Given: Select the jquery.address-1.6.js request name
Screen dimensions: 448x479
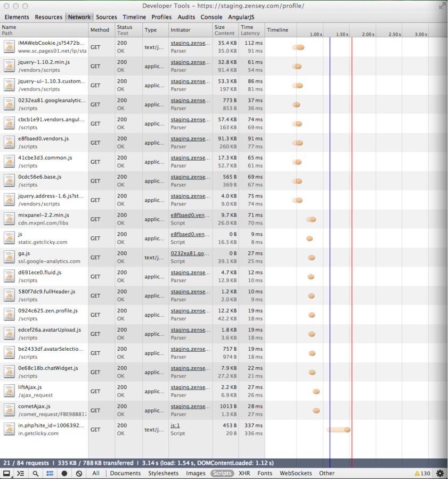Looking at the screenshot, I should [51, 196].
